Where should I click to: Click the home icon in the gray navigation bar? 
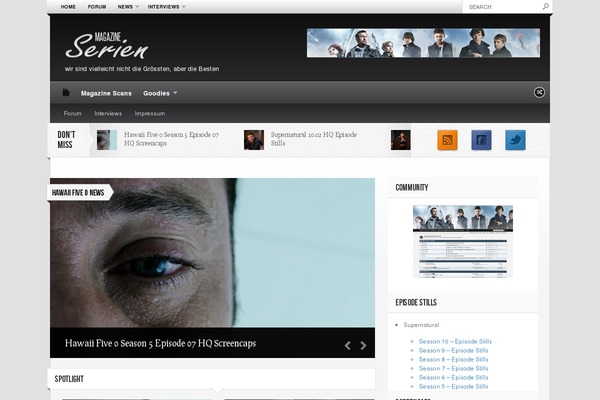click(x=66, y=93)
